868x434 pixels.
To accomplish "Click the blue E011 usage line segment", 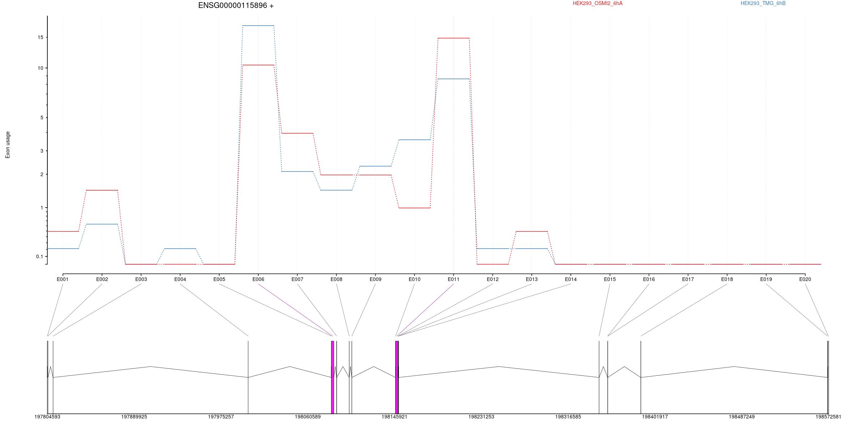I will (x=454, y=79).
